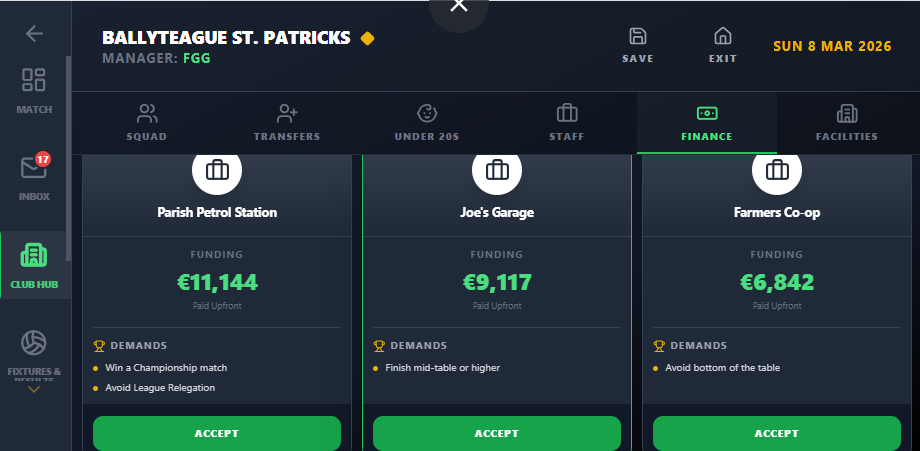Accept the Joe's Garage sponsorship offer
Image resolution: width=920 pixels, height=451 pixels.
[497, 434]
